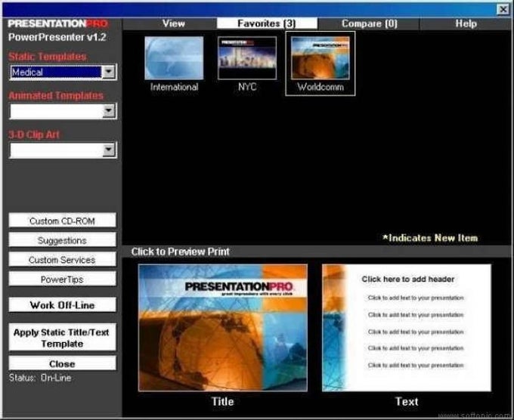Switch to the Favorites (3) tab
Viewport: 514px width, 420px height.
point(267,23)
